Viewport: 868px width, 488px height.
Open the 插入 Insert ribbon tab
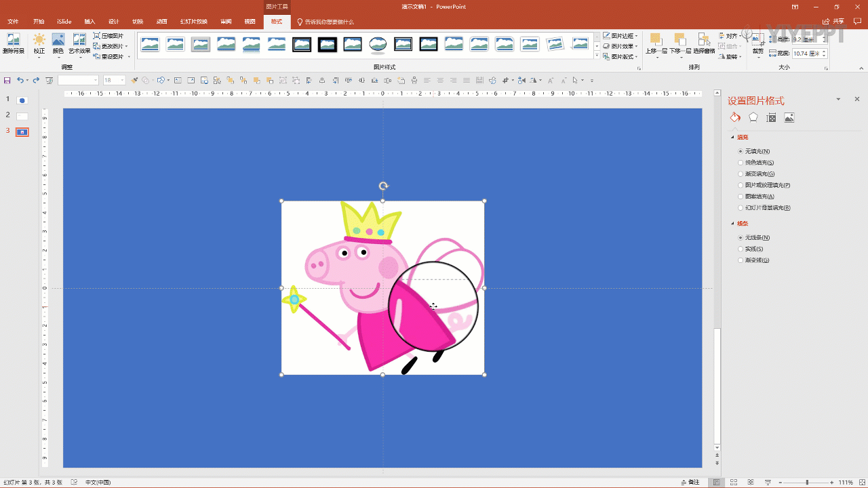tap(90, 22)
